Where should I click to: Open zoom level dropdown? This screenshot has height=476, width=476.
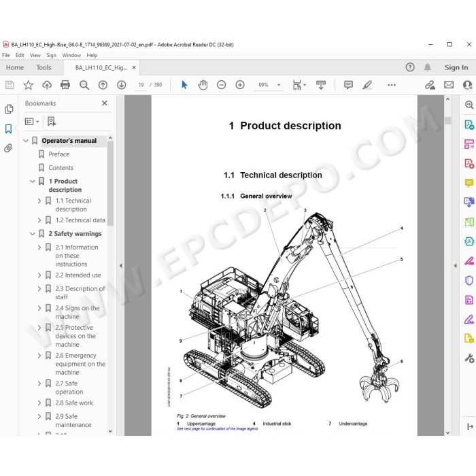[279, 85]
